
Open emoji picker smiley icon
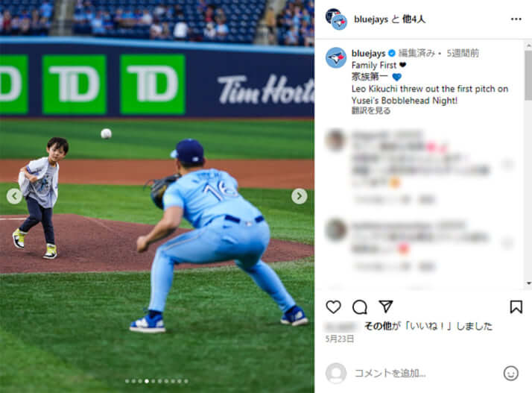click(x=510, y=373)
